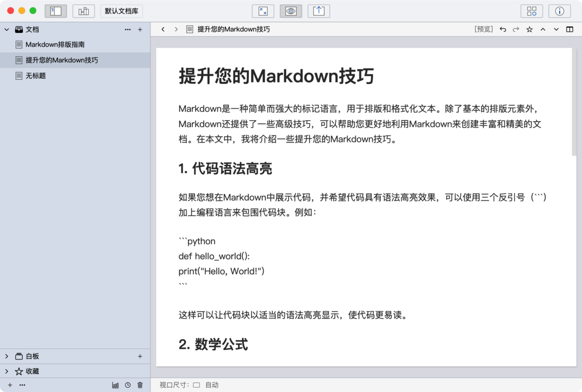Click the fullscreen expand toolbar icon
Viewport: 582px width, 392px height.
click(x=263, y=11)
